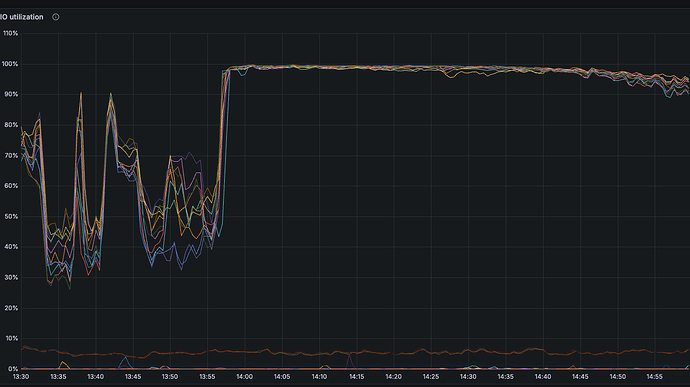This screenshot has width=690, height=387.
Task: Select the 20% y-axis label
Action: (x=11, y=308)
